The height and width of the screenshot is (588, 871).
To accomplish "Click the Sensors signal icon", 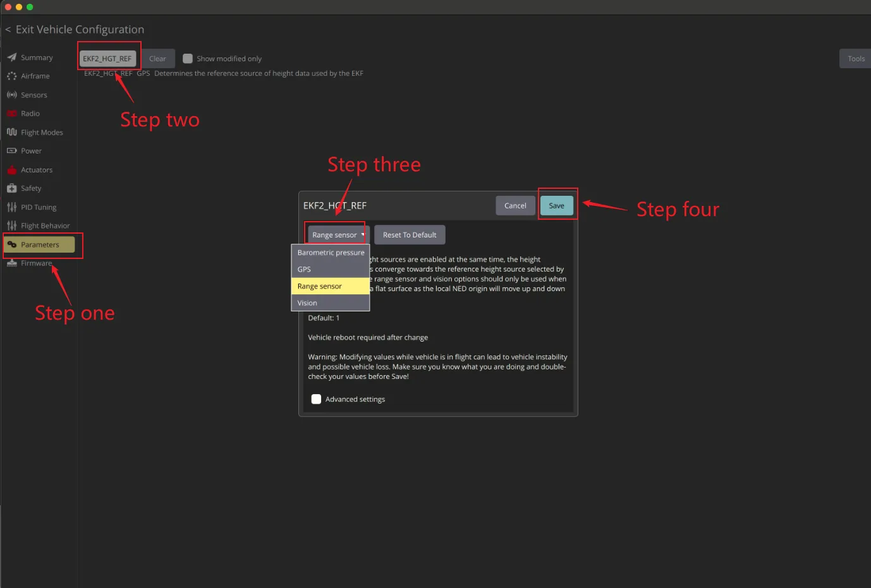I will click(12, 95).
